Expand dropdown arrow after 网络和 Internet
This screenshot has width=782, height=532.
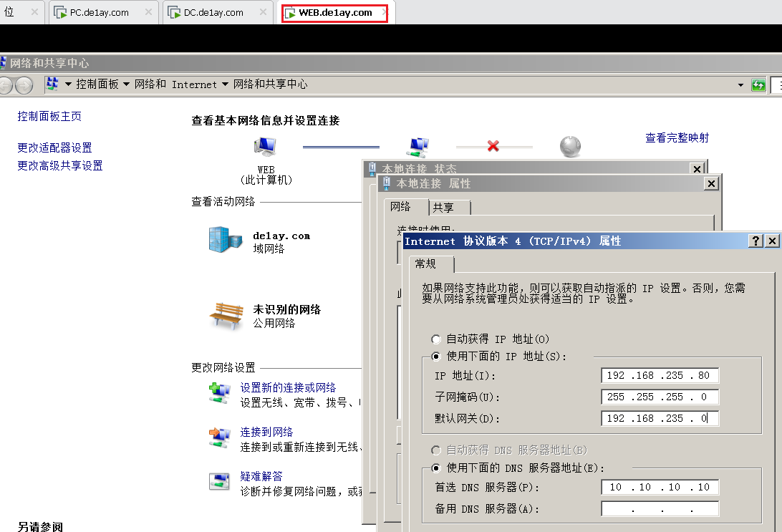(225, 84)
